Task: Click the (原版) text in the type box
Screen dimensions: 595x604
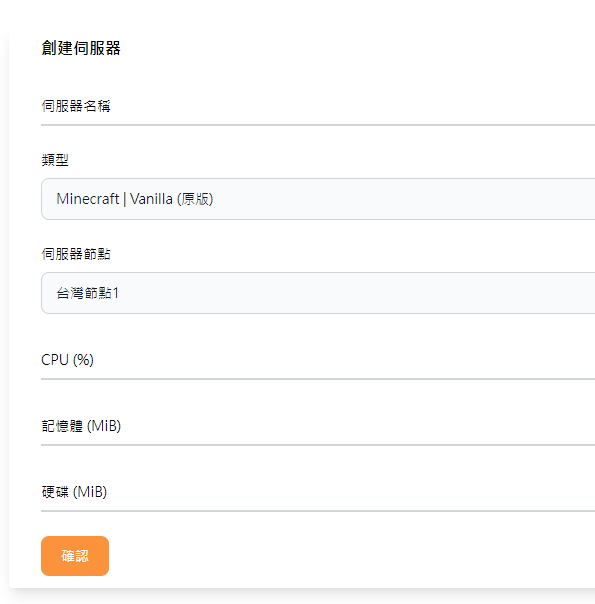Action: pyautogui.click(x=195, y=199)
